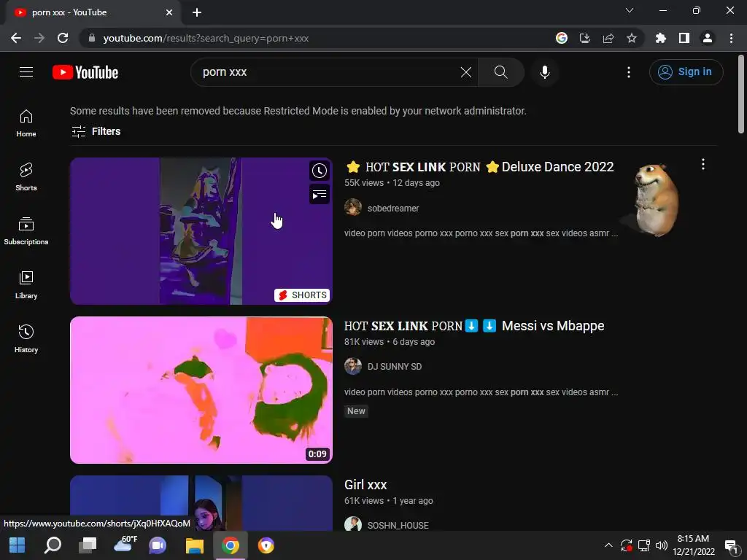Screen dimensions: 747x560
Task: Open the notifications icon in the taskbar
Action: (731, 545)
